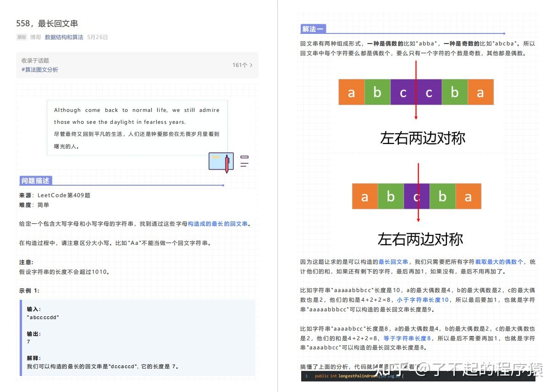The height and width of the screenshot is (392, 557).
Task: Click the publish date 5月26日
Action: pyautogui.click(x=97, y=37)
